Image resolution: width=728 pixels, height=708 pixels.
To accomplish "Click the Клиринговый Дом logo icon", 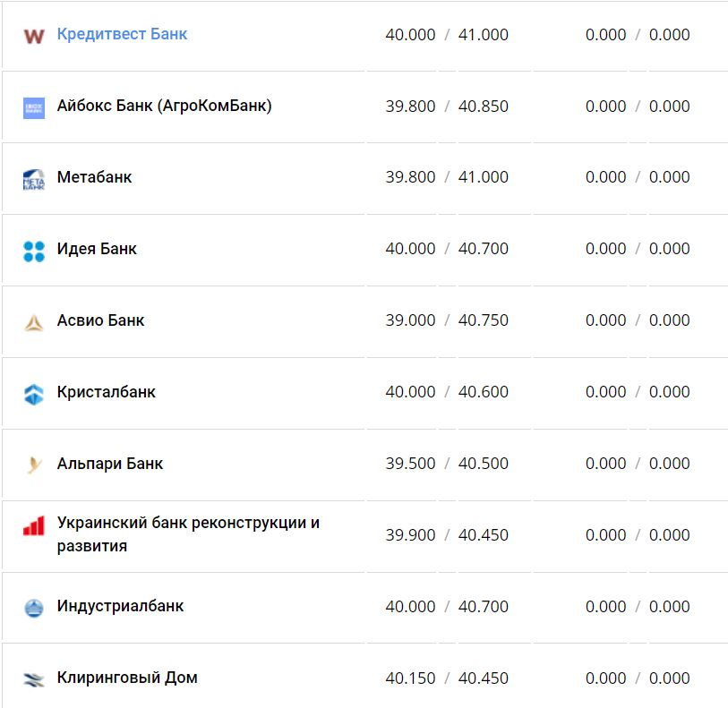I will pyautogui.click(x=33, y=680).
